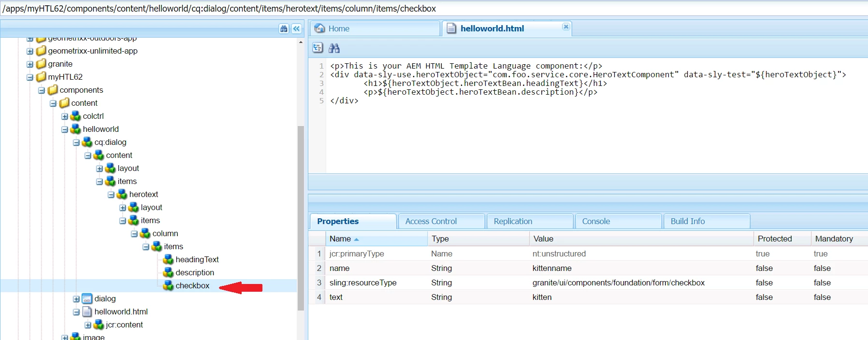
Task: Click the tree-sync icon in the editor toolbar
Action: 318,48
